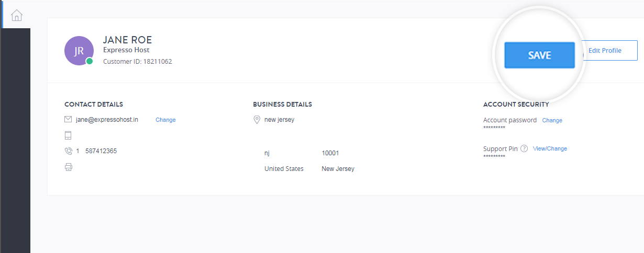This screenshot has height=253, width=644.
Task: Click the jane@expressohost.in email address
Action: (107, 120)
